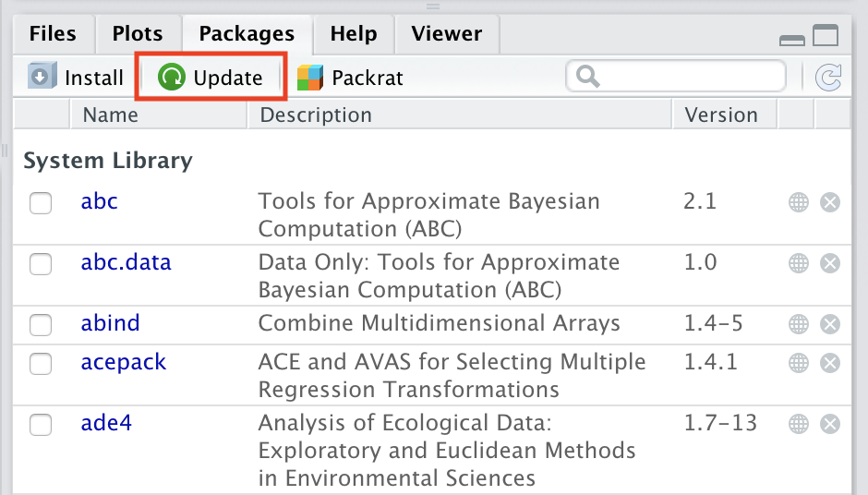Click the refresh package list icon
The height and width of the screenshot is (495, 868).
pos(828,78)
